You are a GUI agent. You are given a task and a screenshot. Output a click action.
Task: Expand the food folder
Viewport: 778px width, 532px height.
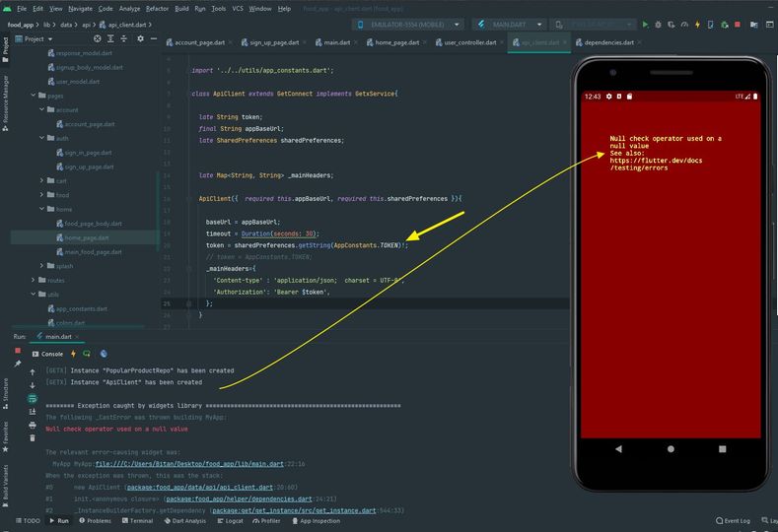point(42,195)
